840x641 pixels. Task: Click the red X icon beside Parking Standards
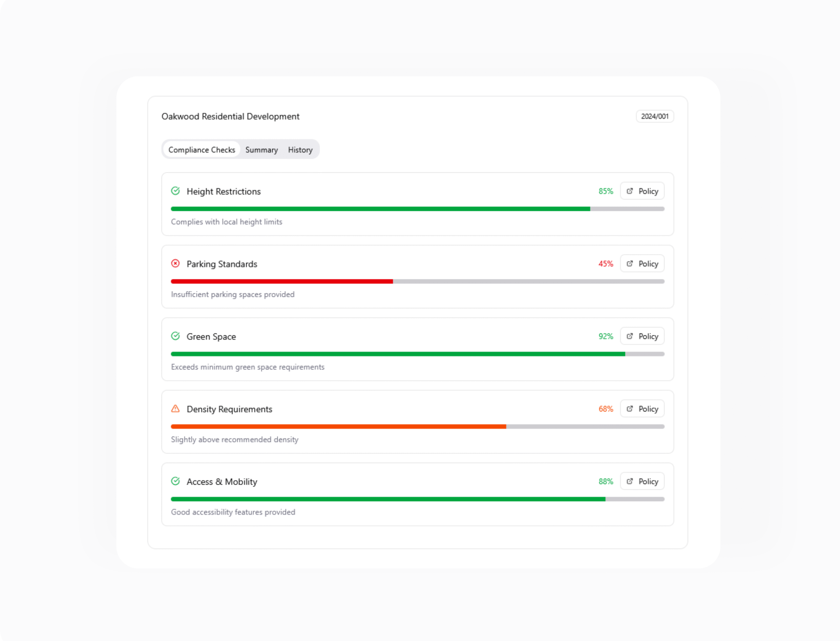(x=176, y=263)
